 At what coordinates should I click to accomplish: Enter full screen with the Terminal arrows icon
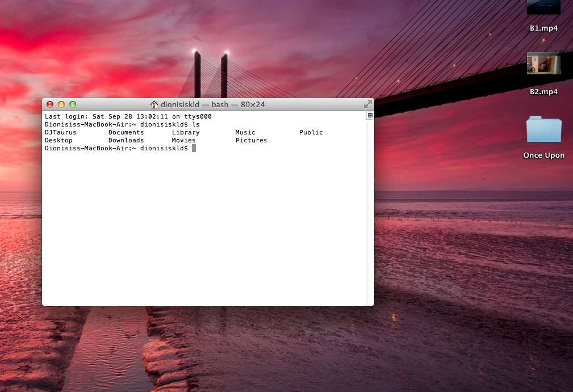367,104
